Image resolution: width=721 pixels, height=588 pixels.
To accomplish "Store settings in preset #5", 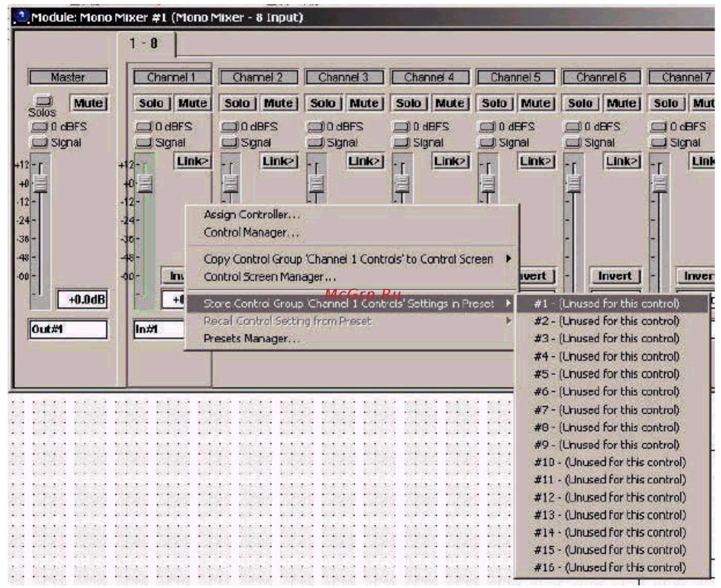I will point(612,374).
